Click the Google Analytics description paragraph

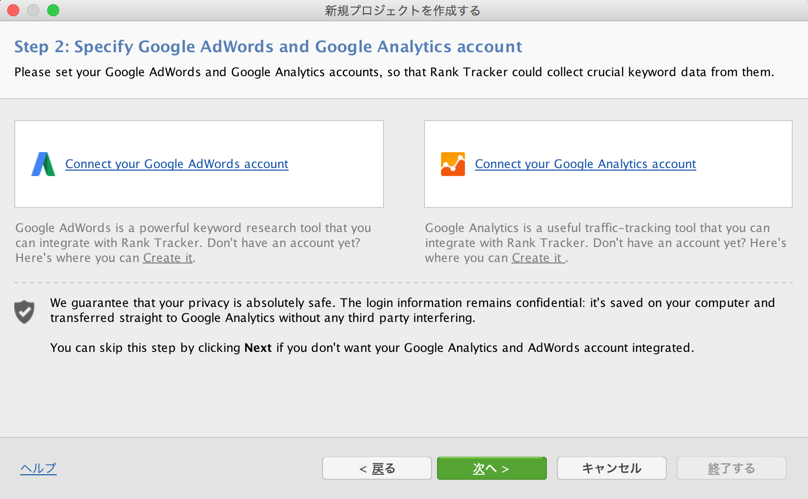click(x=604, y=243)
